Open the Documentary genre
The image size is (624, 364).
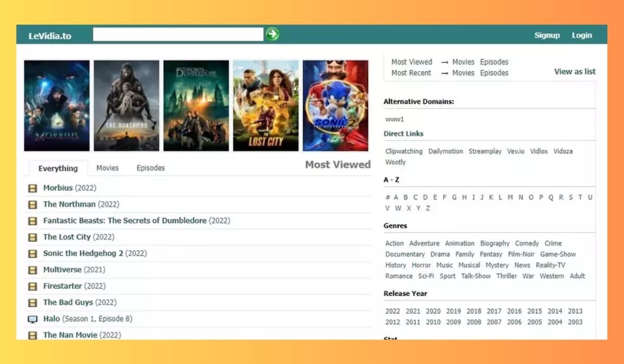(x=405, y=254)
